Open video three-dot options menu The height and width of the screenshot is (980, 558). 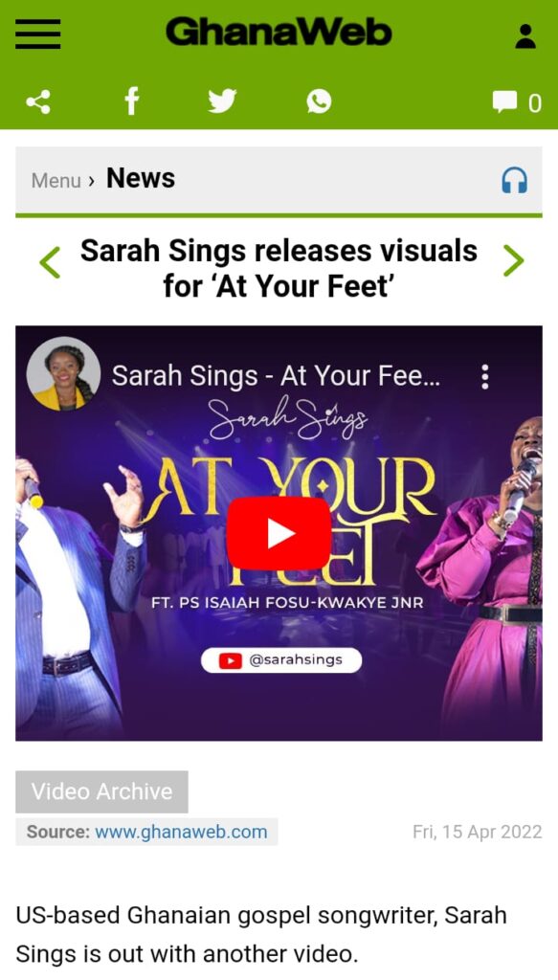(x=485, y=377)
